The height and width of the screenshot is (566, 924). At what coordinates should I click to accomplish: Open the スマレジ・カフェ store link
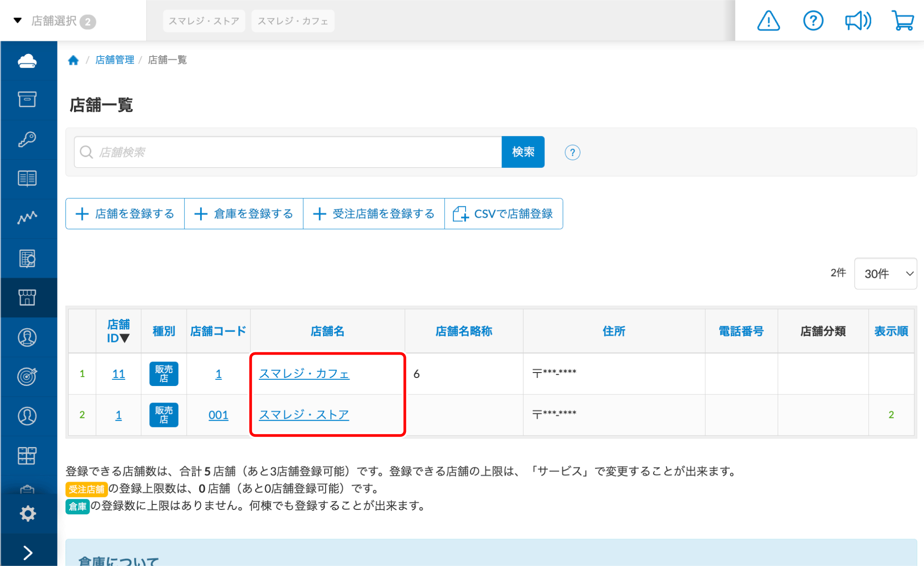[304, 373]
